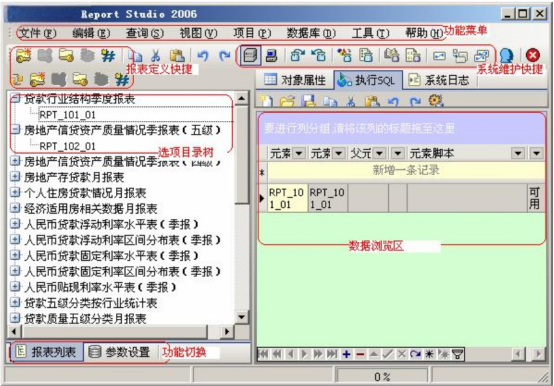Open the 工具(T) menu
The height and width of the screenshot is (386, 554).
click(371, 33)
